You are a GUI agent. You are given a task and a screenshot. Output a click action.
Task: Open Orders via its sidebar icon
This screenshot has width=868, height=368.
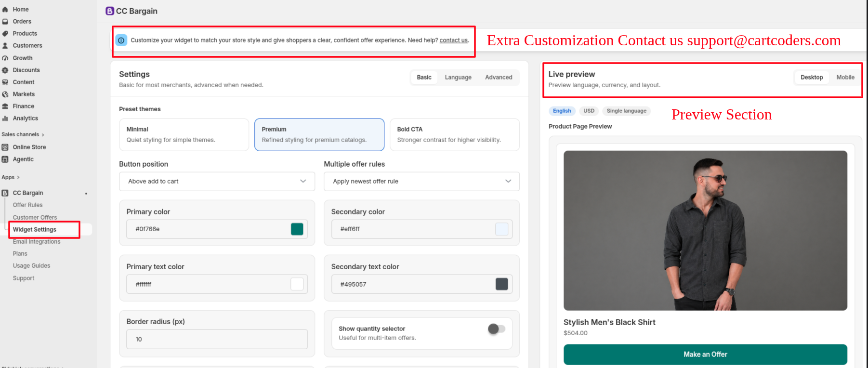5,21
